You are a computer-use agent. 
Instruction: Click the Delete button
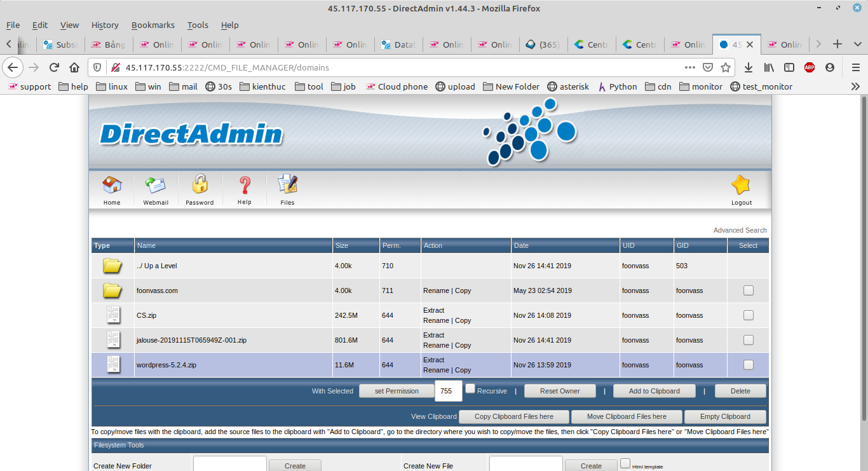pyautogui.click(x=740, y=391)
